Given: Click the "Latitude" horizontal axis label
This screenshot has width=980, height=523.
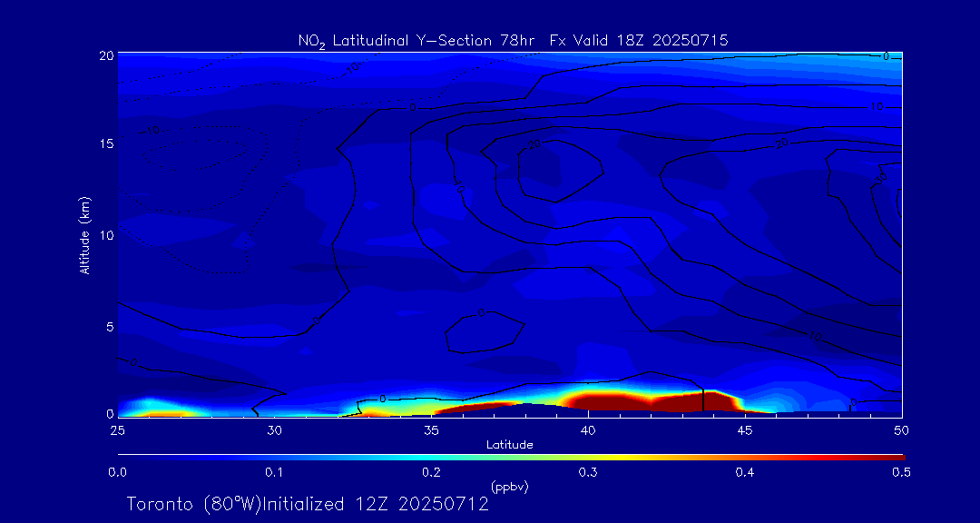Looking at the screenshot, I should pyautogui.click(x=509, y=446).
